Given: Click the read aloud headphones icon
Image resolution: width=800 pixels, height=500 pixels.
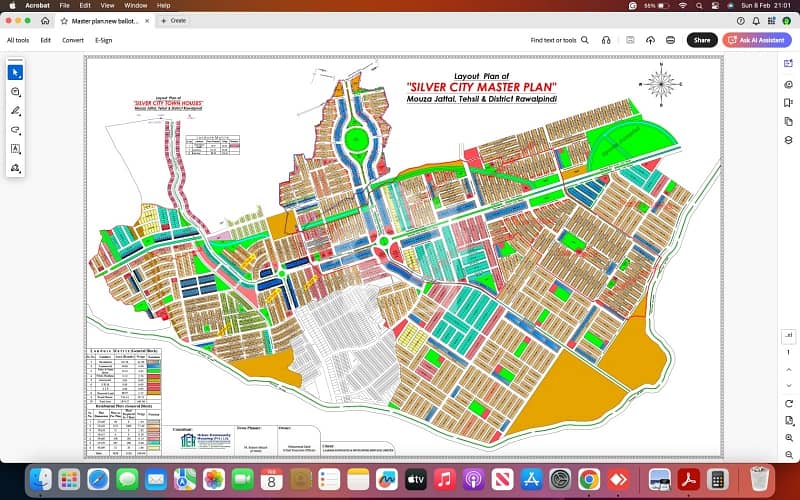Looking at the screenshot, I should (606, 40).
